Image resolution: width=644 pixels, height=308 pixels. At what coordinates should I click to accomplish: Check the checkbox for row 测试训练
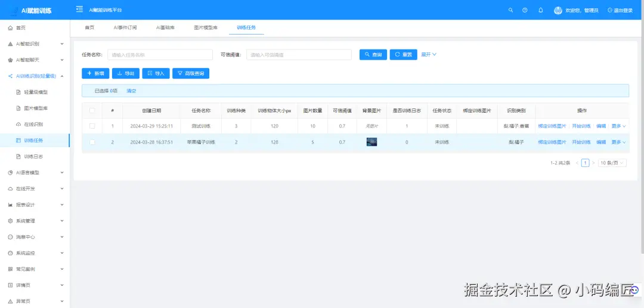pos(92,126)
